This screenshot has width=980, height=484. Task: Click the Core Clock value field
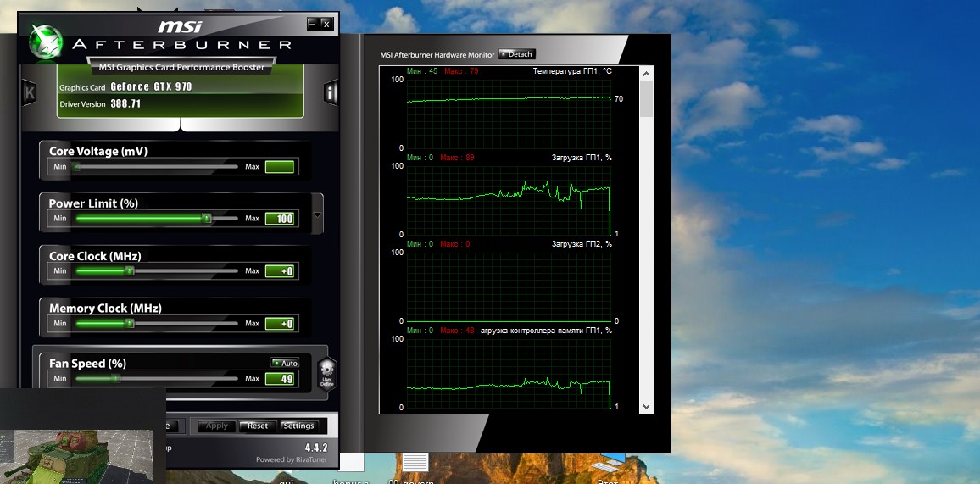pyautogui.click(x=280, y=271)
